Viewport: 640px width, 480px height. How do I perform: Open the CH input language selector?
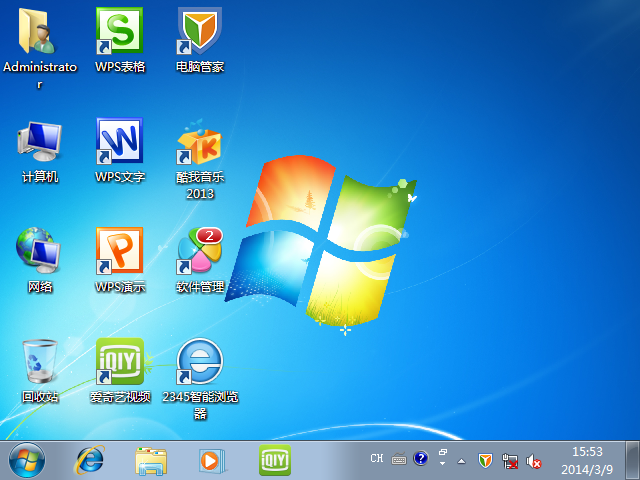click(x=376, y=459)
